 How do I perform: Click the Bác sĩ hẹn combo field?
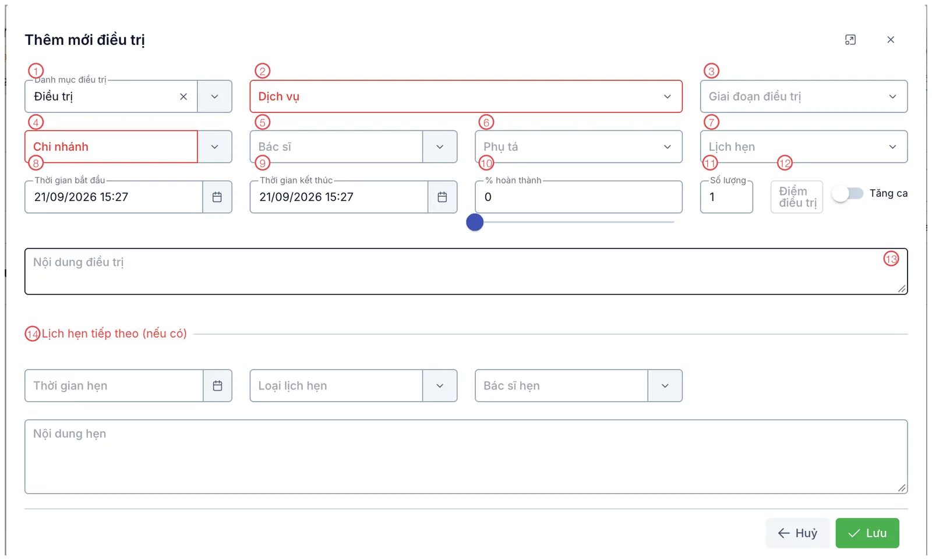point(562,386)
